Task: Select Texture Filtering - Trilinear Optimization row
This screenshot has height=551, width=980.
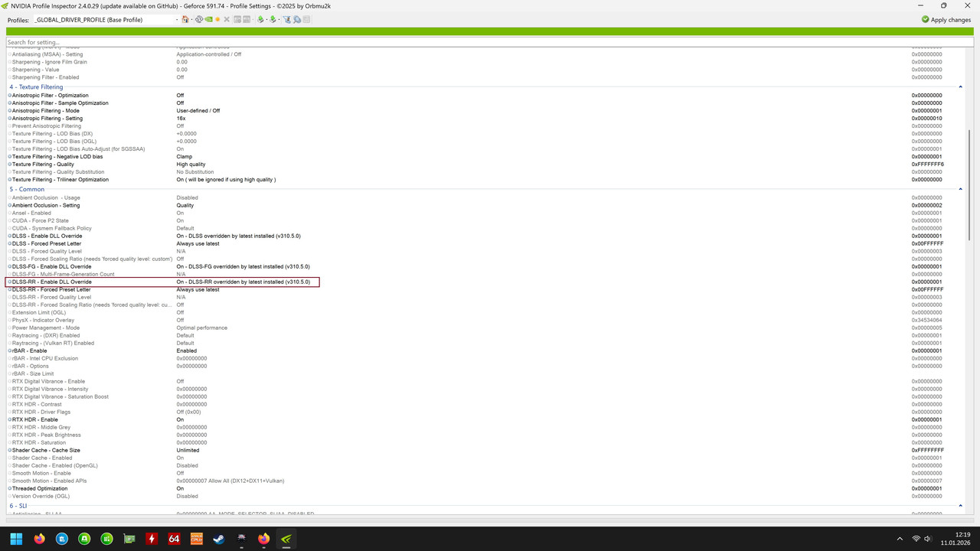Action: pyautogui.click(x=486, y=180)
